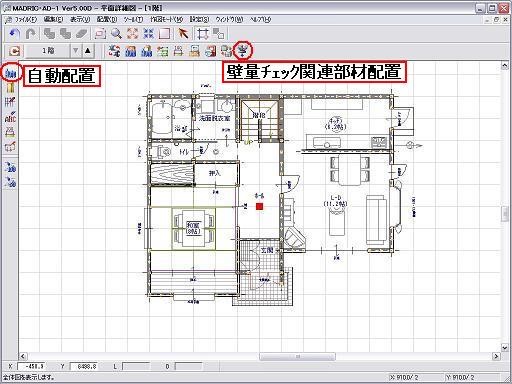
Task: Click the circled 自動配置 auto-placement icon
Action: 11,72
